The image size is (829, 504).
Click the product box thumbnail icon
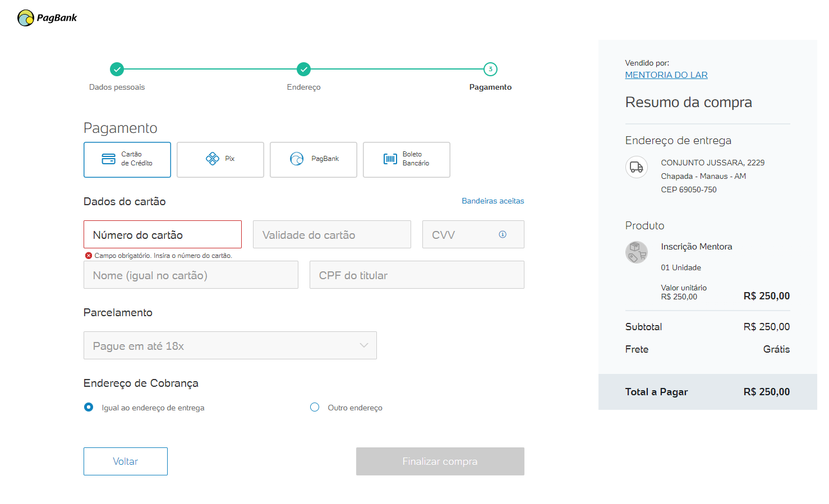pos(637,252)
